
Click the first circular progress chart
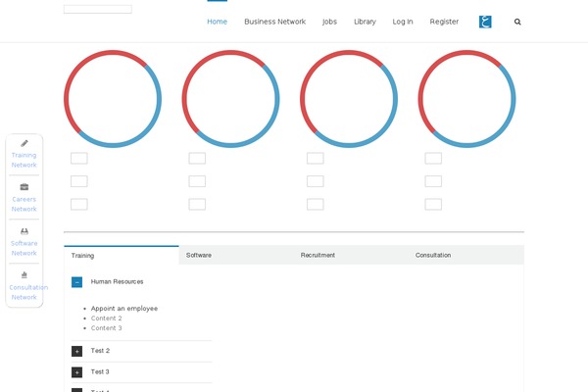[x=113, y=99]
